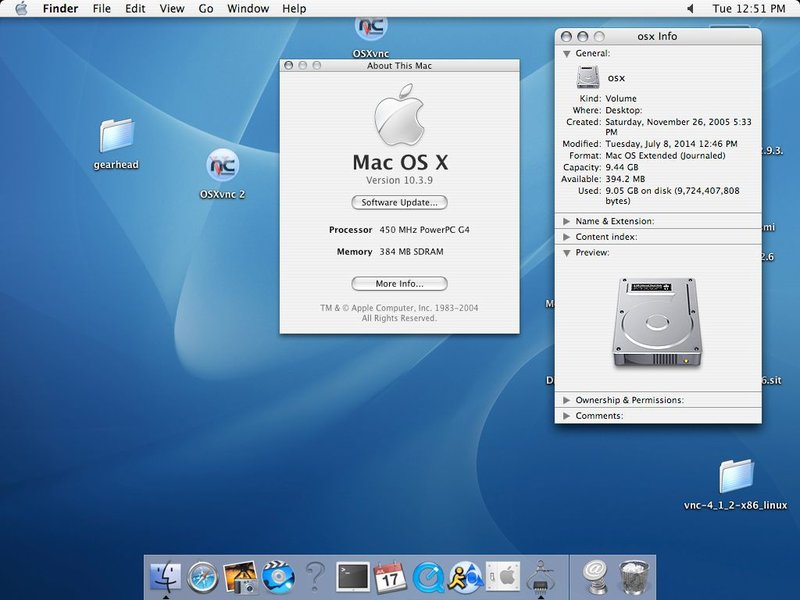The image size is (800, 600).
Task: Open the Trash in the Dock
Action: (634, 577)
